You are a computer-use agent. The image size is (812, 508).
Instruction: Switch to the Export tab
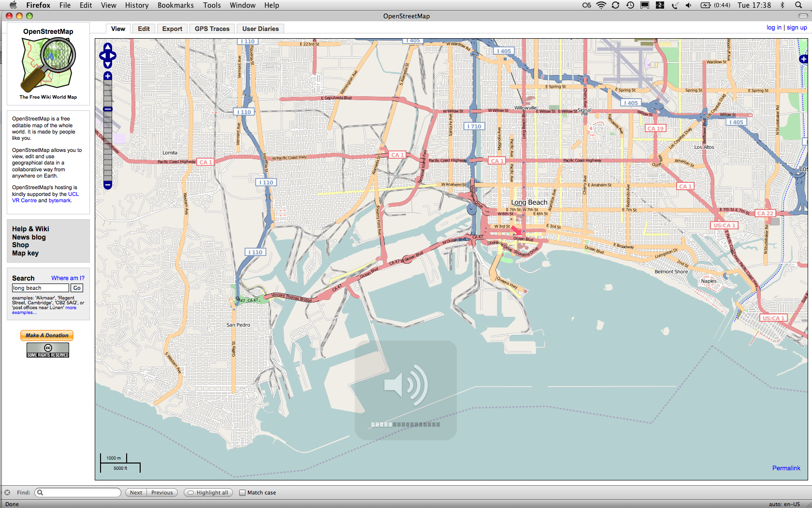coord(172,29)
